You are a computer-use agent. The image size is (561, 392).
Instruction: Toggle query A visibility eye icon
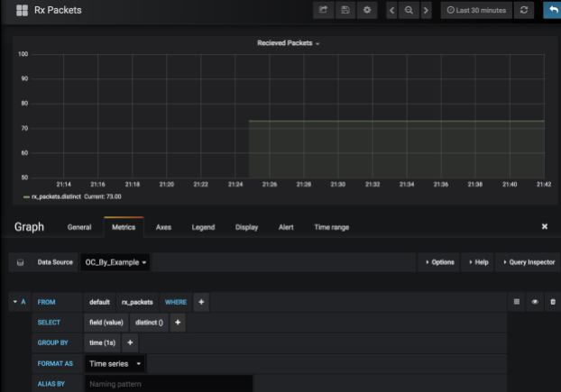pyautogui.click(x=535, y=302)
